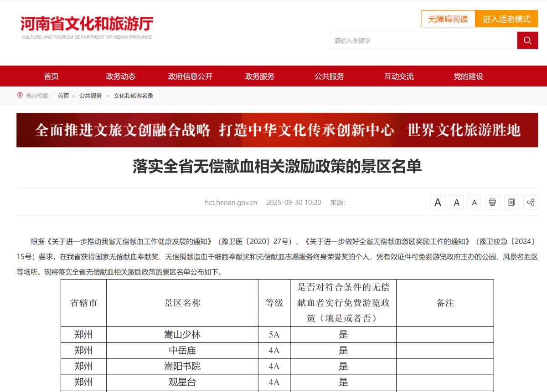Click the 中岳庙 table cell

pos(182,351)
